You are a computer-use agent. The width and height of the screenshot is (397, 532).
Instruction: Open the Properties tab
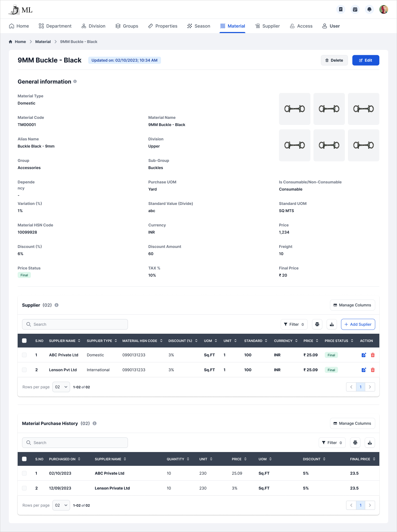coord(163,26)
